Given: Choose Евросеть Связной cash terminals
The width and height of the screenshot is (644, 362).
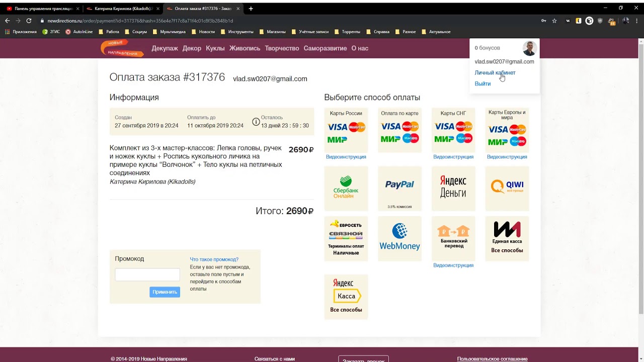Looking at the screenshot, I should tap(346, 239).
